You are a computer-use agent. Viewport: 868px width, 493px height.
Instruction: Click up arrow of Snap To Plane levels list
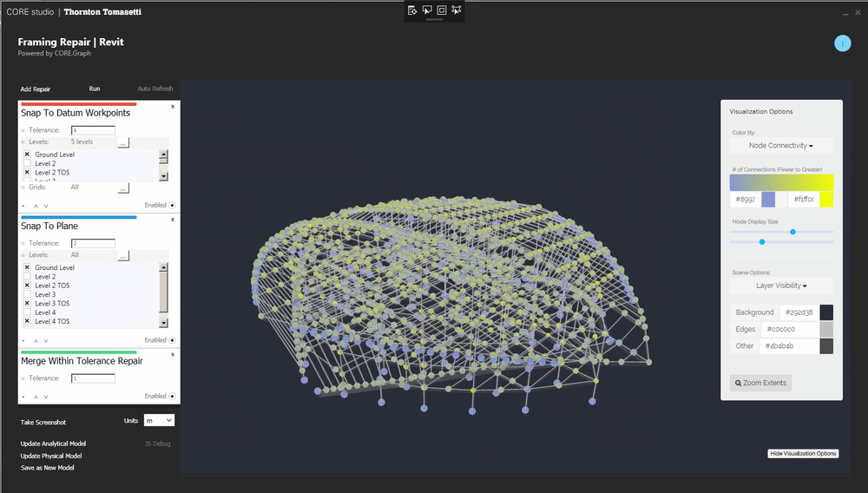163,267
